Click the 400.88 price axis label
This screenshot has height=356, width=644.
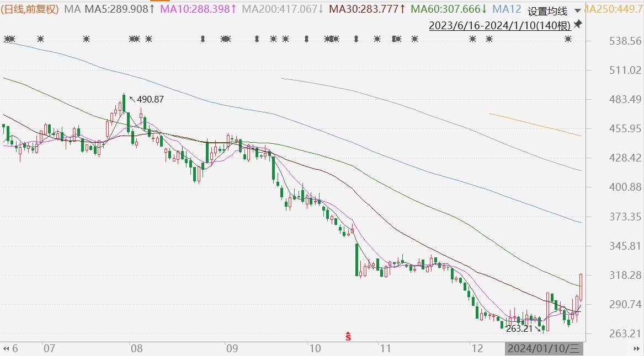[625, 187]
